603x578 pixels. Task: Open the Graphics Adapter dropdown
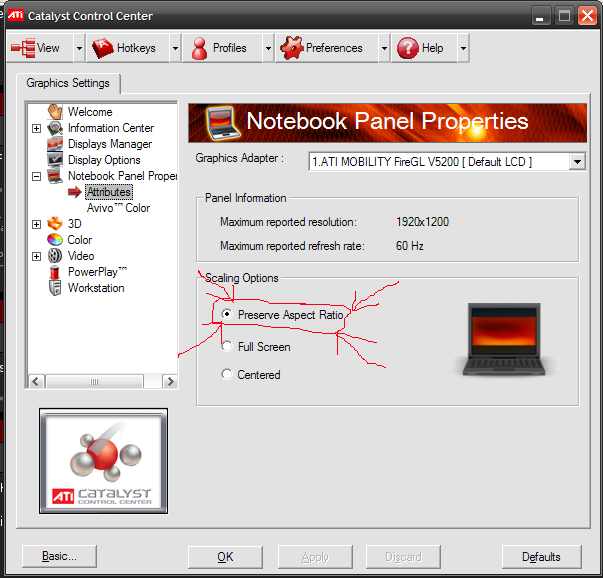pos(576,161)
